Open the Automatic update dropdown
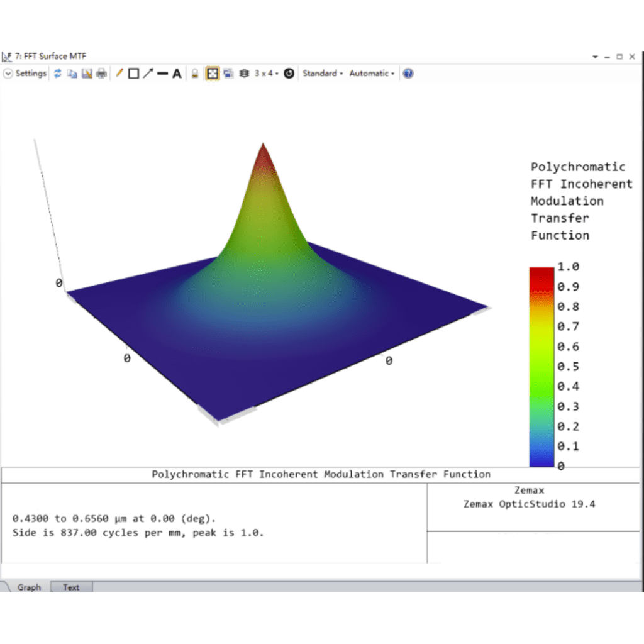644x644 pixels. click(x=372, y=74)
